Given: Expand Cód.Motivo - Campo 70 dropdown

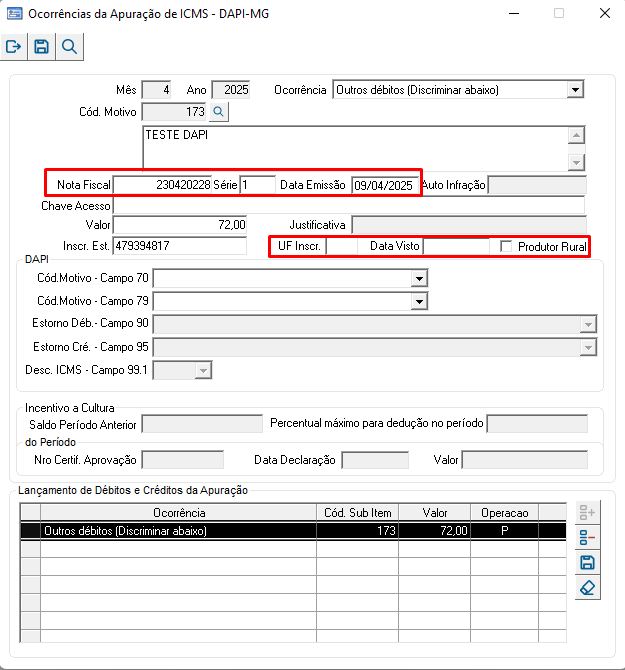Looking at the screenshot, I should pos(419,279).
